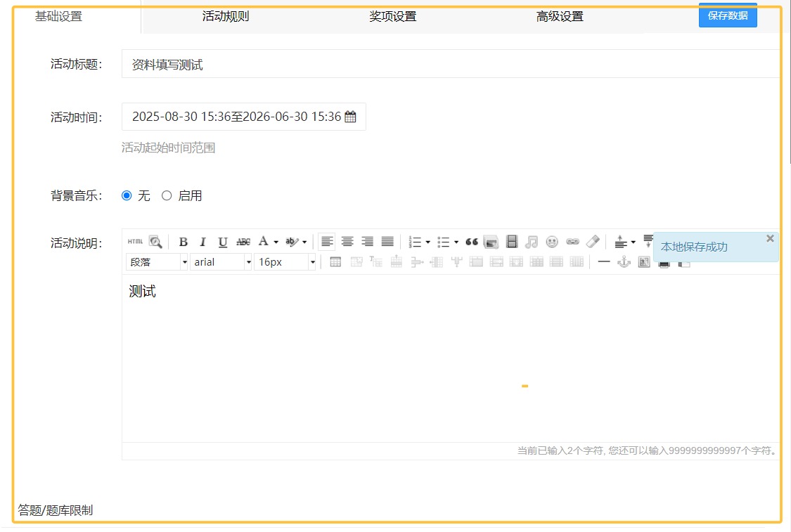Close the 本地保存成功 notification

[x=770, y=238]
